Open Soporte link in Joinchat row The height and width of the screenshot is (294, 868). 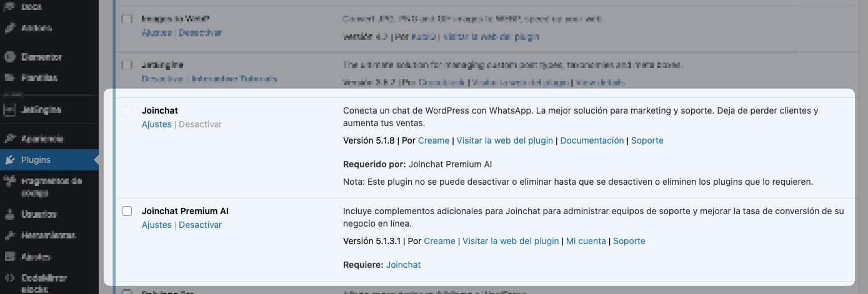click(x=647, y=140)
